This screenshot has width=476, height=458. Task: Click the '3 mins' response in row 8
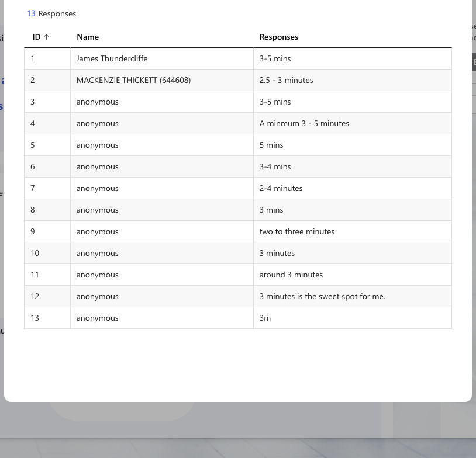(271, 210)
